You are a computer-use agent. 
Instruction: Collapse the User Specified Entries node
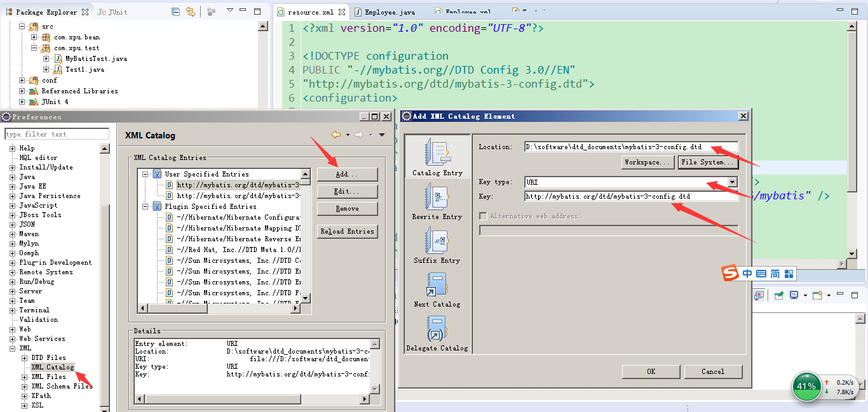pyautogui.click(x=146, y=174)
